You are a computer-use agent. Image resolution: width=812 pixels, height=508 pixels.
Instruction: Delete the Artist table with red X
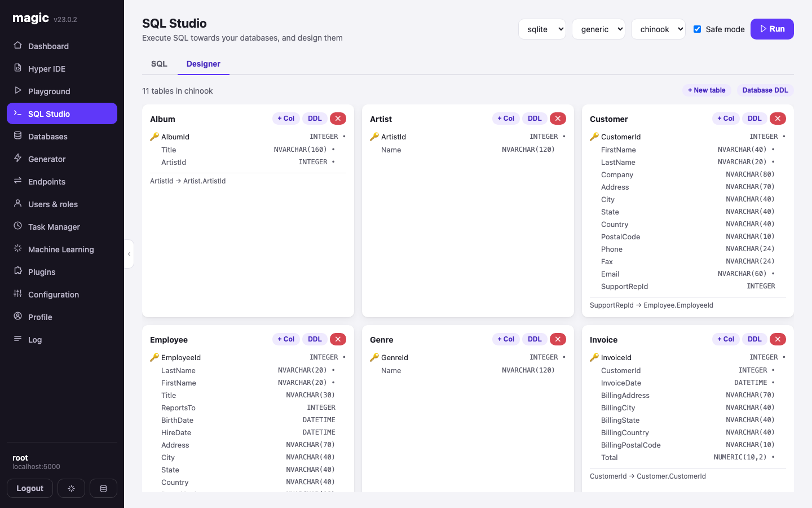tap(558, 119)
